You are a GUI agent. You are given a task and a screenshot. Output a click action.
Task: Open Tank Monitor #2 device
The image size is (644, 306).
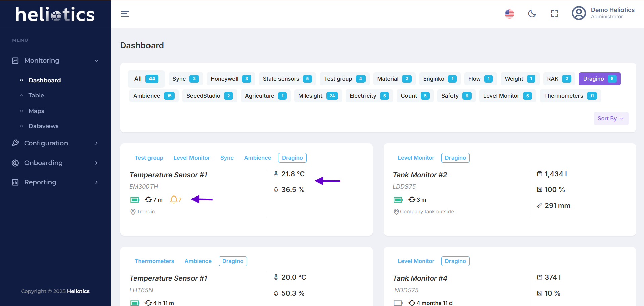(420, 175)
